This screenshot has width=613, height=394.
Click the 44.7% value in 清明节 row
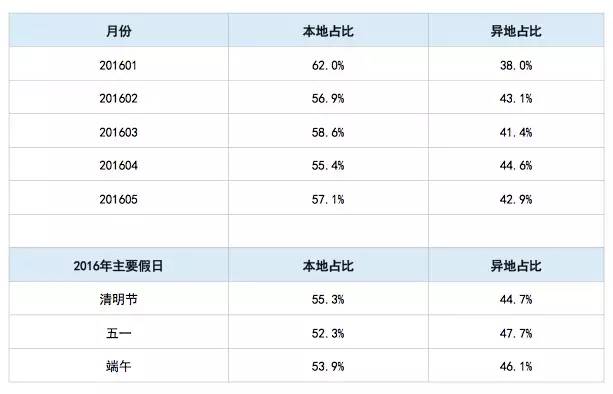click(x=516, y=299)
